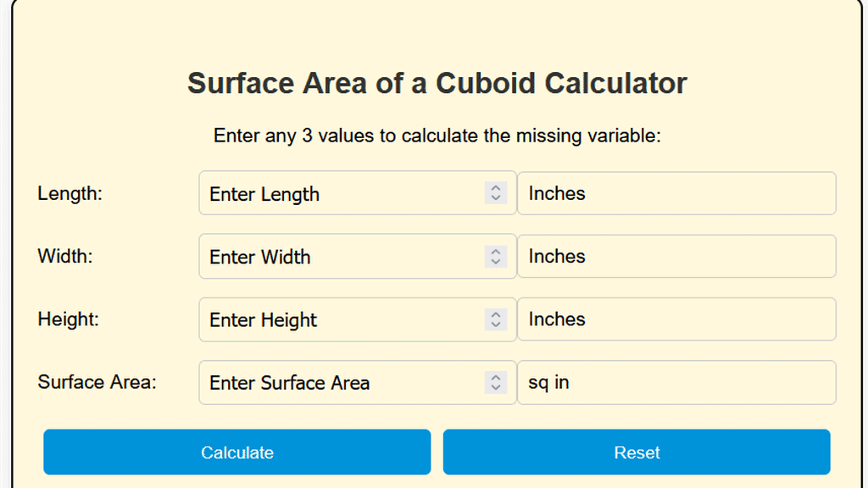Click inside the Enter Surface Area field

click(x=339, y=382)
